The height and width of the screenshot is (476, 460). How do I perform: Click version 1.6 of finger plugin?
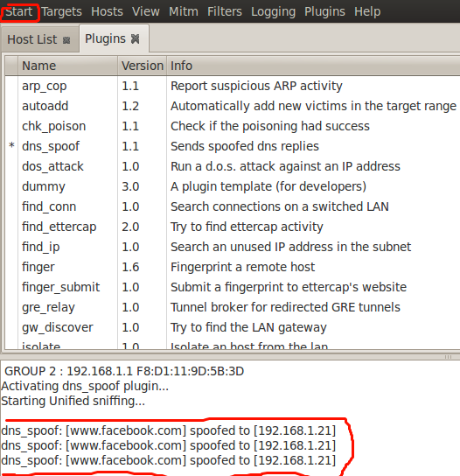(130, 267)
